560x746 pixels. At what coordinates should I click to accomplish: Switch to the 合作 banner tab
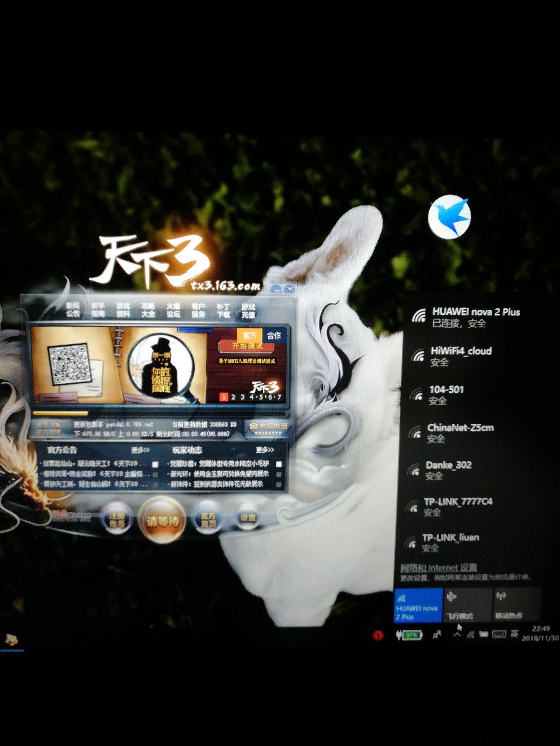[274, 335]
